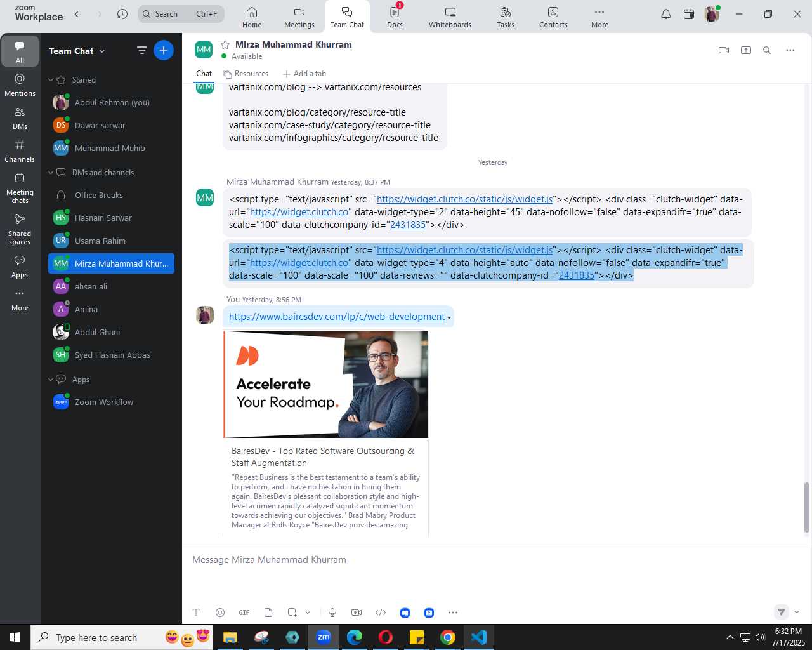The image size is (812, 650).
Task: Open the Home tab
Action: (252, 17)
